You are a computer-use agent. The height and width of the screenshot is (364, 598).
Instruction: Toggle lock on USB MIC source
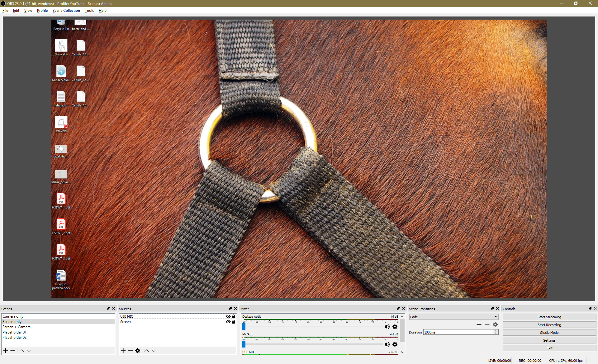(234, 316)
